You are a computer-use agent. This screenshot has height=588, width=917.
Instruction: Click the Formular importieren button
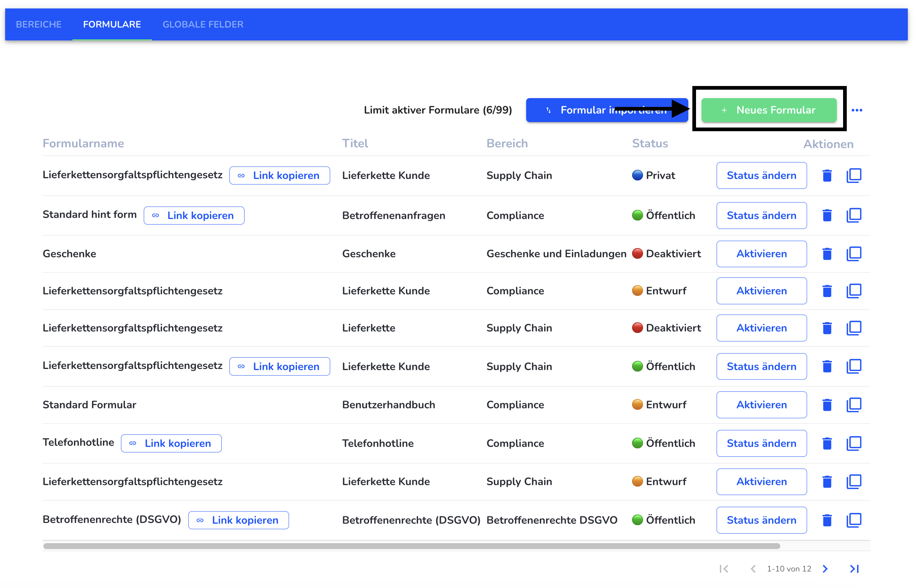coord(607,110)
